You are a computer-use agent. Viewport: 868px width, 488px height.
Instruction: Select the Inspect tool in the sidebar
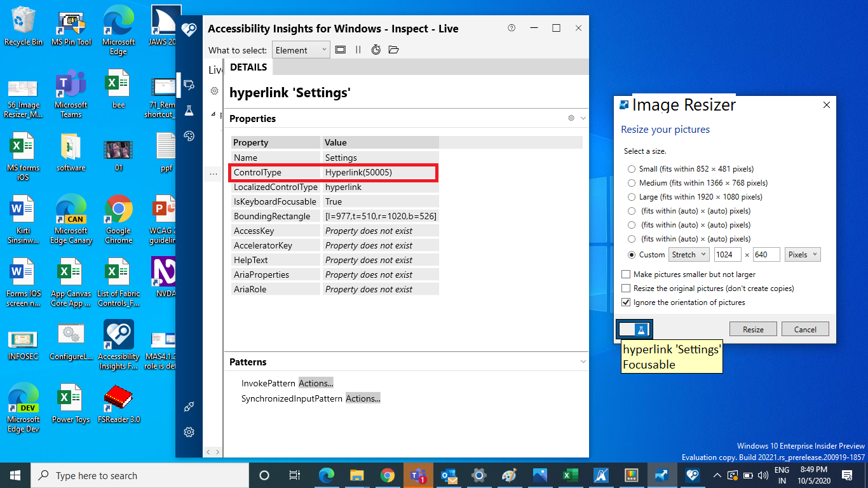[189, 85]
